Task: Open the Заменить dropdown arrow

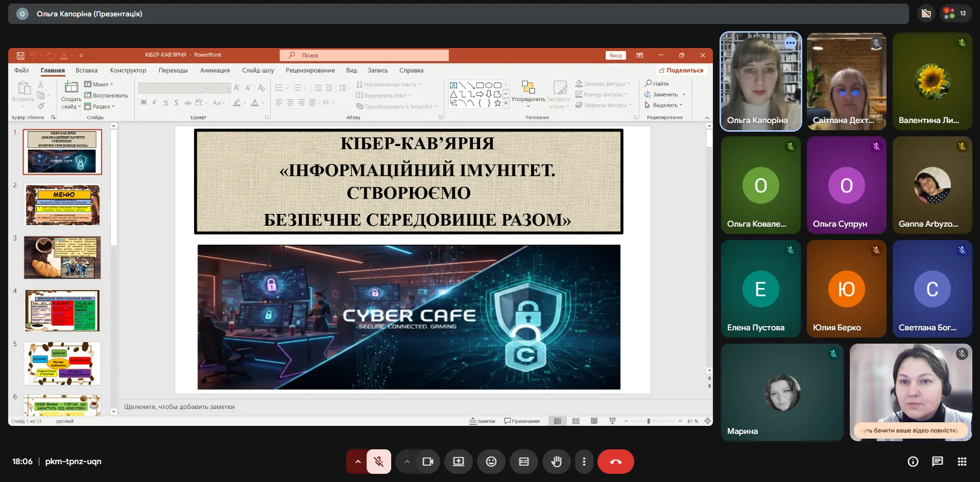Action: (684, 94)
